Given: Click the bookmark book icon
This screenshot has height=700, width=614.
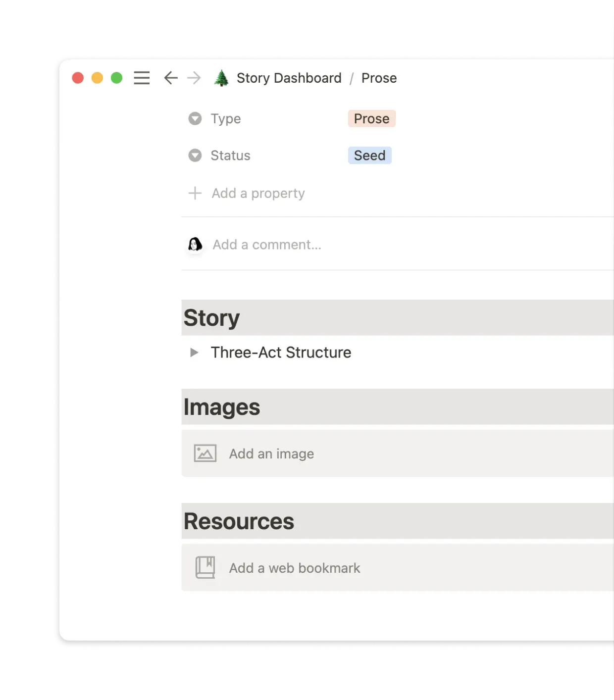Looking at the screenshot, I should coord(205,568).
